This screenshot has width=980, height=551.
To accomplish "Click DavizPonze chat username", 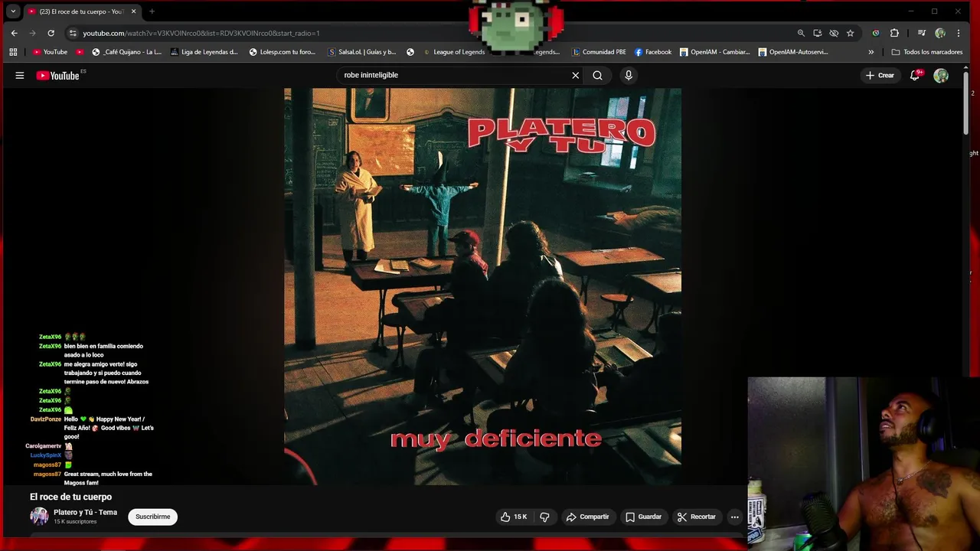I will [45, 419].
